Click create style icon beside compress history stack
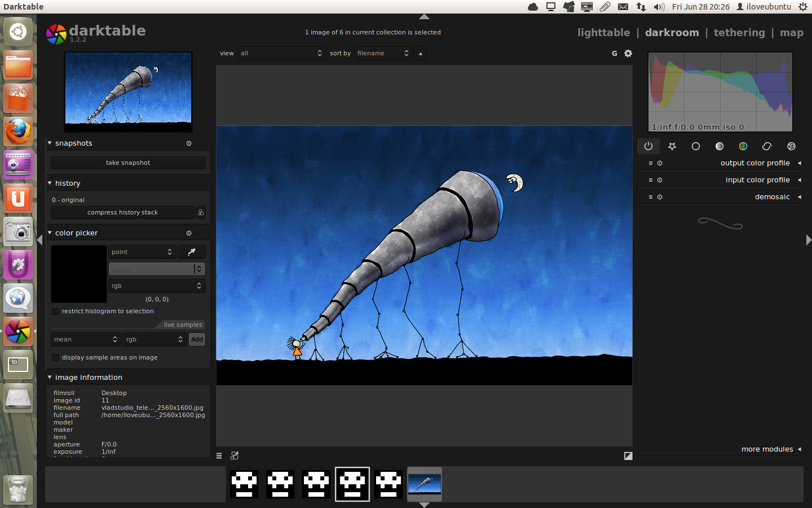The height and width of the screenshot is (508, 812). (201, 212)
